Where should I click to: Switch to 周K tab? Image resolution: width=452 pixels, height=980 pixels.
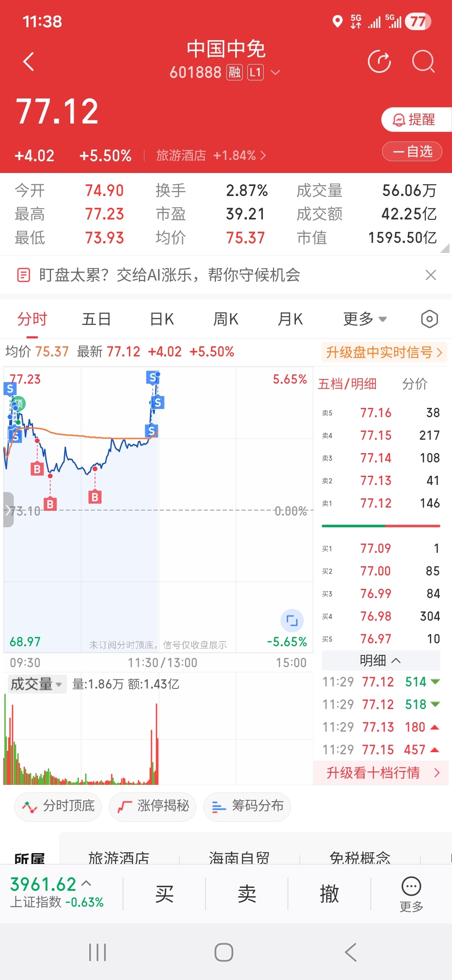coord(226,319)
